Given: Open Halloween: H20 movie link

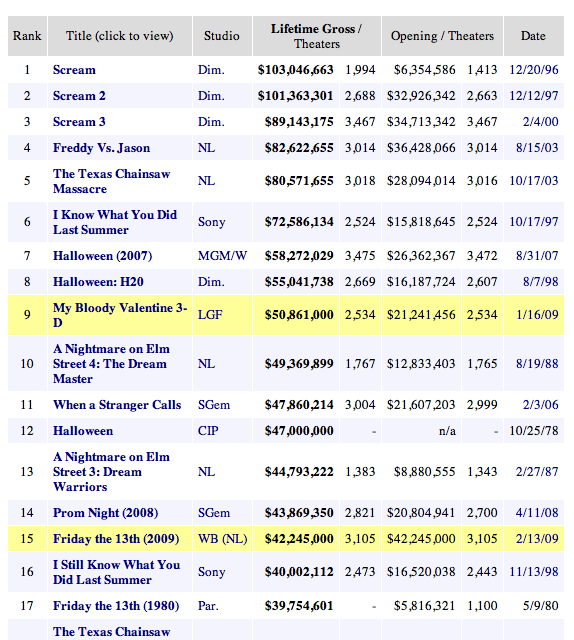Looking at the screenshot, I should click(x=98, y=282).
